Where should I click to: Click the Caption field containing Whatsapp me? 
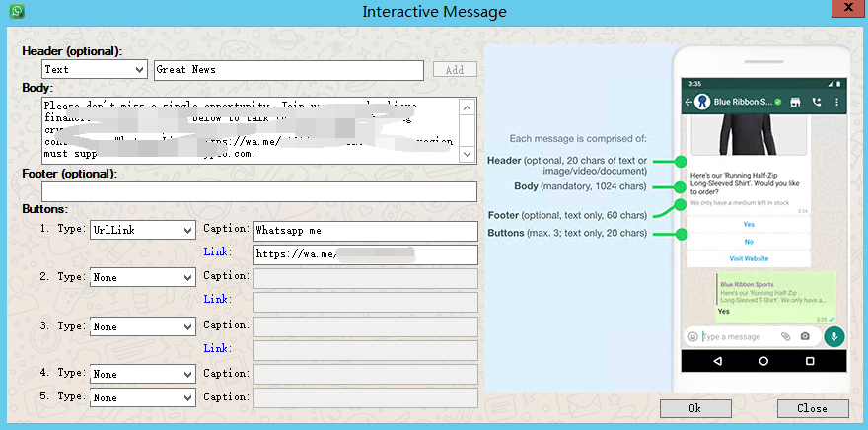pyautogui.click(x=366, y=231)
